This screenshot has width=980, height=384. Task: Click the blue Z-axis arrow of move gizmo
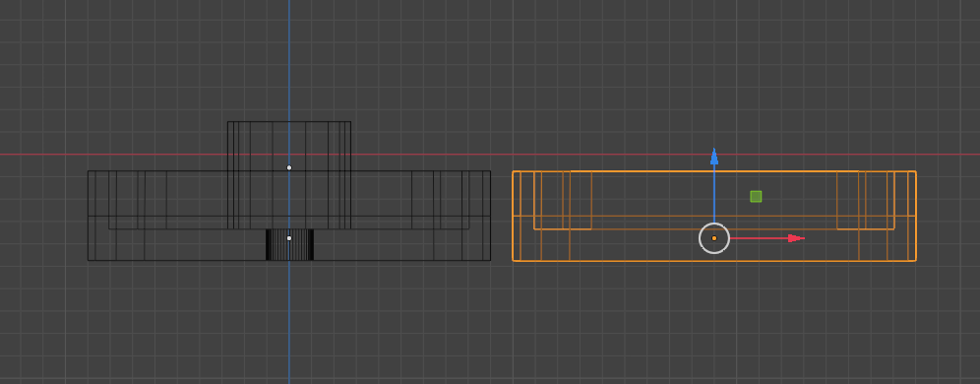tap(713, 157)
